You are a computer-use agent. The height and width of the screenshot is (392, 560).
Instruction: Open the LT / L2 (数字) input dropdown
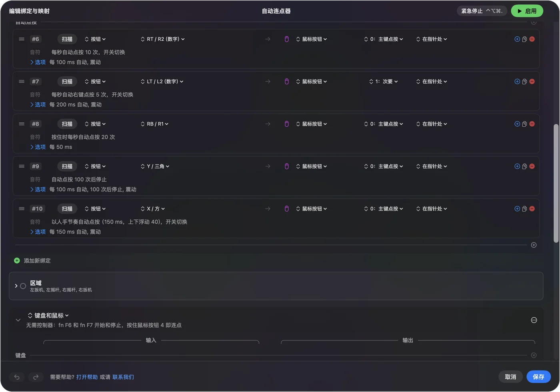click(162, 82)
